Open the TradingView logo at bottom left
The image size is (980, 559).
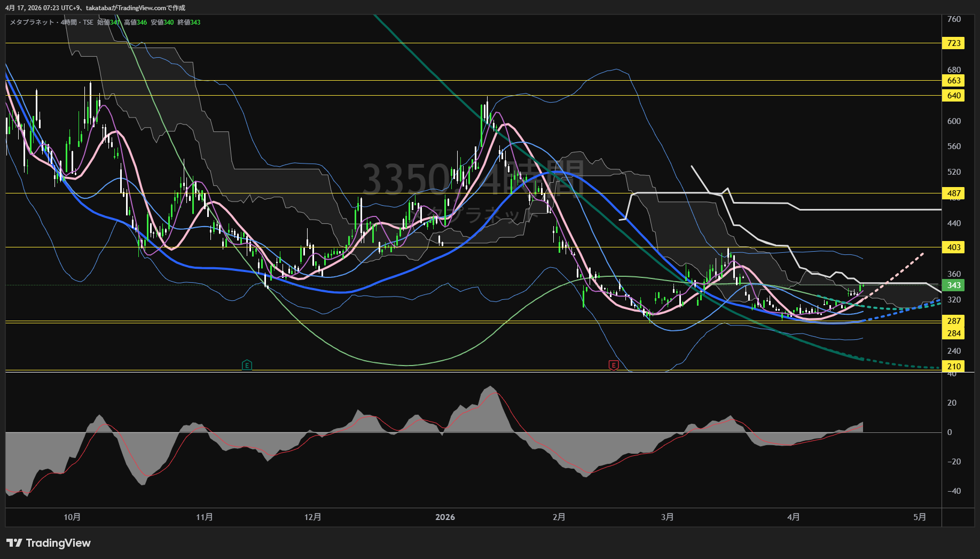[x=49, y=543]
